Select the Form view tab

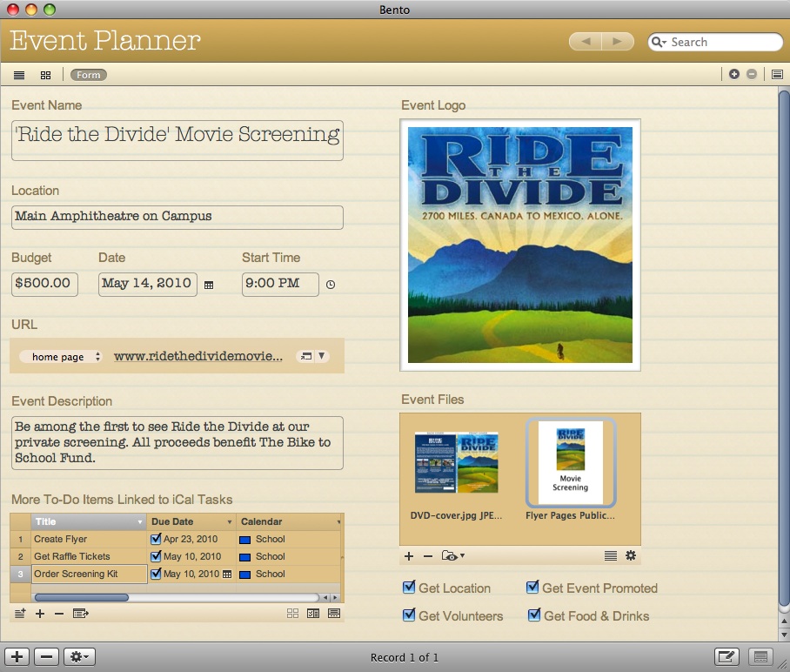tap(89, 75)
